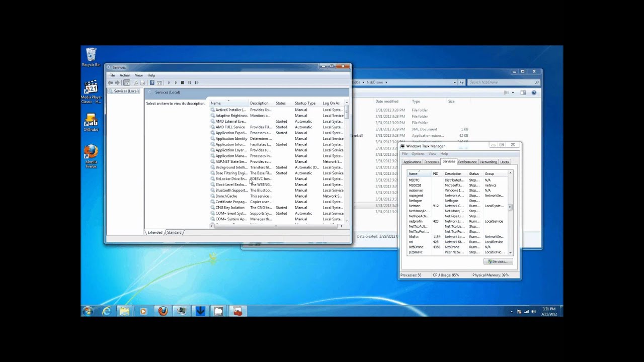Click the Restart Service icon
644x362 pixels.
[x=196, y=82]
